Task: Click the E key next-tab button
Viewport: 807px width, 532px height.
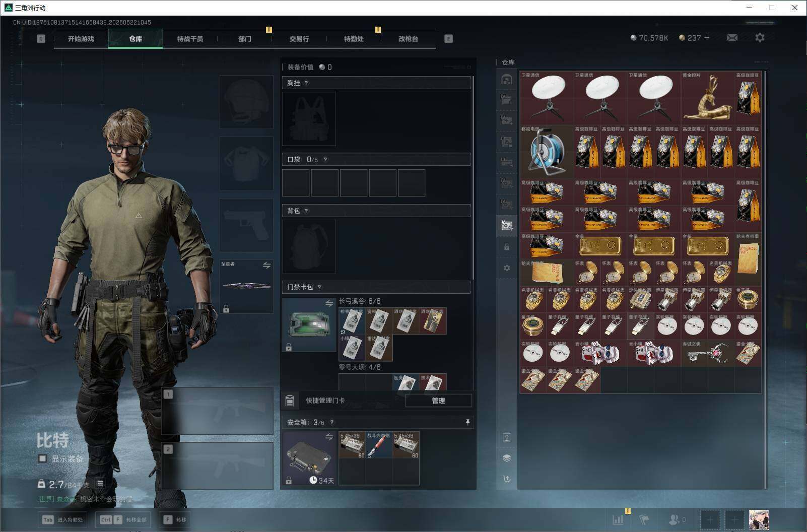Action: click(448, 39)
